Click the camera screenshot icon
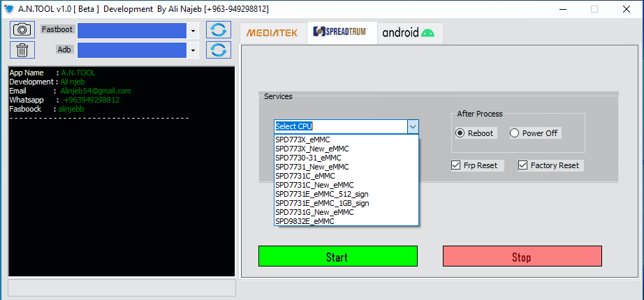 22,29
